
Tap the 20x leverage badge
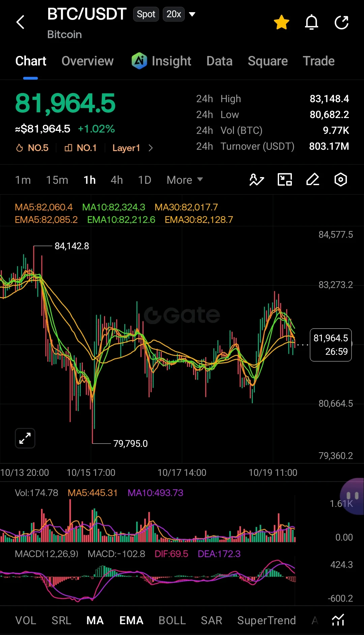tap(174, 14)
